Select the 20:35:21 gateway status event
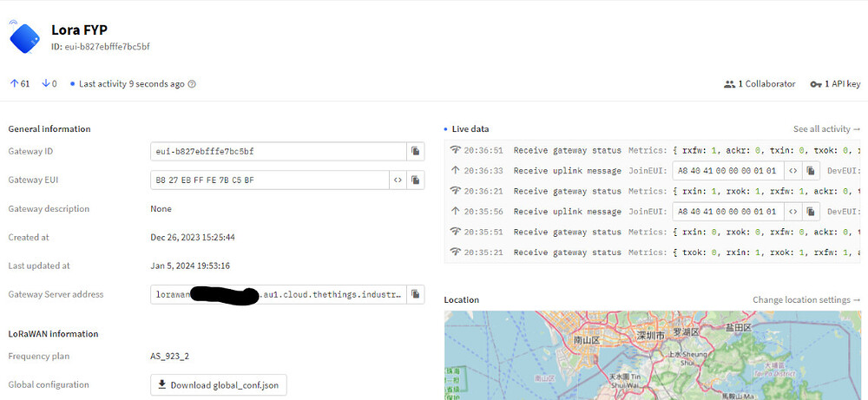The width and height of the screenshot is (868, 400). click(653, 252)
